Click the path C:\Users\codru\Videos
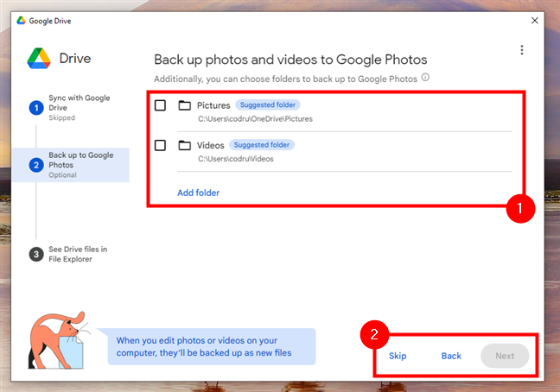Viewport: 560px width, 392px height. point(236,159)
